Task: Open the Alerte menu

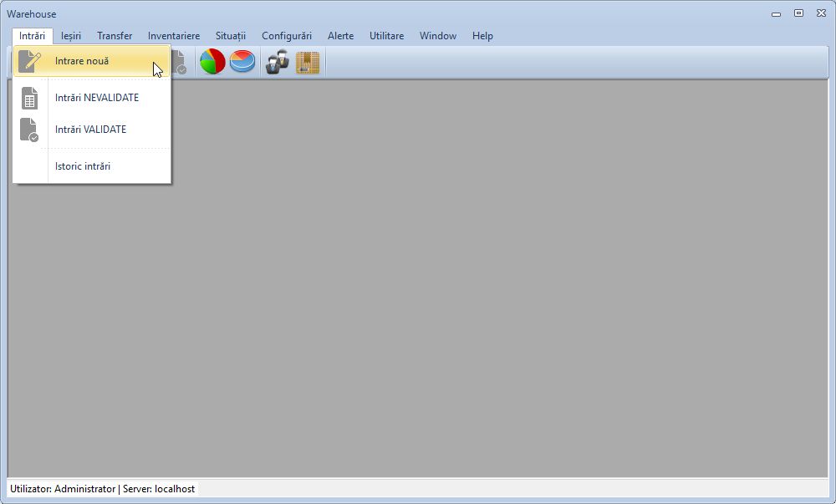Action: (340, 36)
